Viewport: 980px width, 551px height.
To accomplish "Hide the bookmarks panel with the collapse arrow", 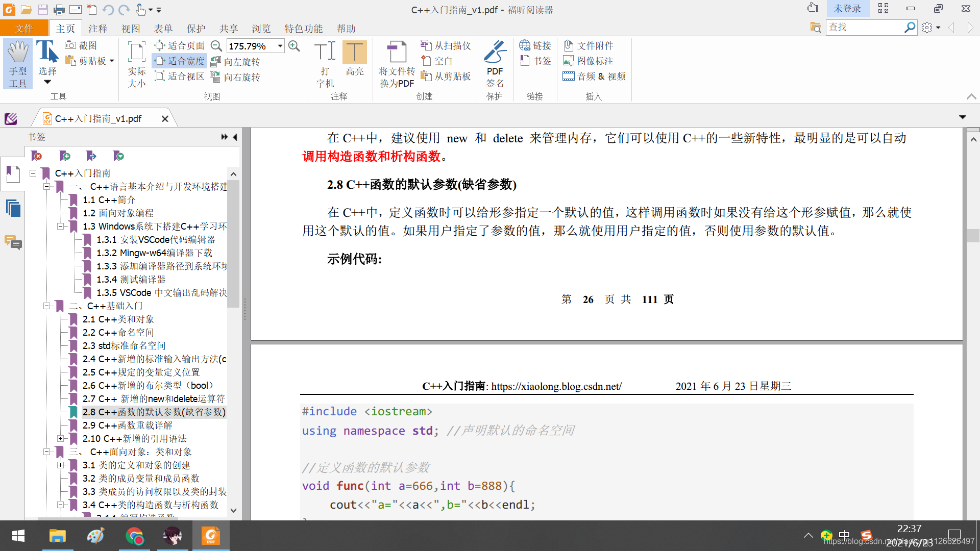I will click(x=235, y=137).
